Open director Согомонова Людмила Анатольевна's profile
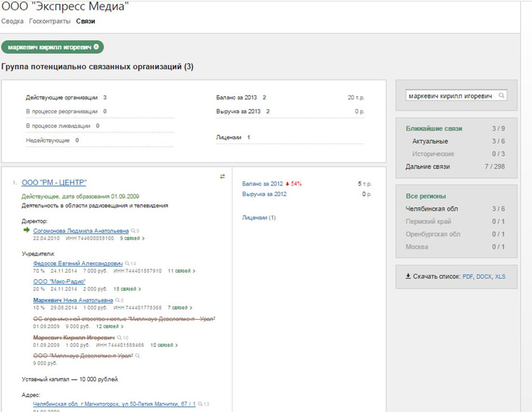532x412 pixels. [x=80, y=231]
